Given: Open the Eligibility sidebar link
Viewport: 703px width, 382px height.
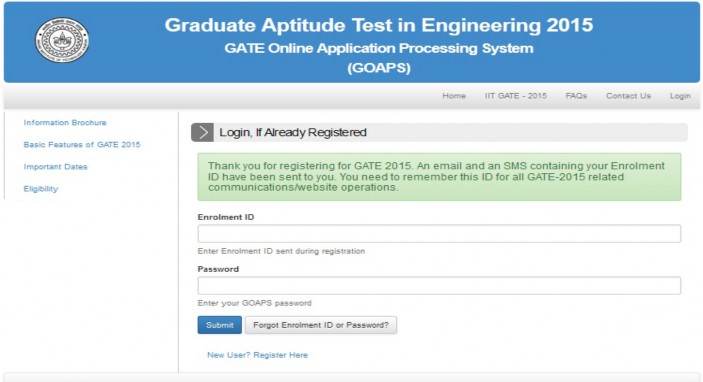Looking at the screenshot, I should tap(41, 189).
